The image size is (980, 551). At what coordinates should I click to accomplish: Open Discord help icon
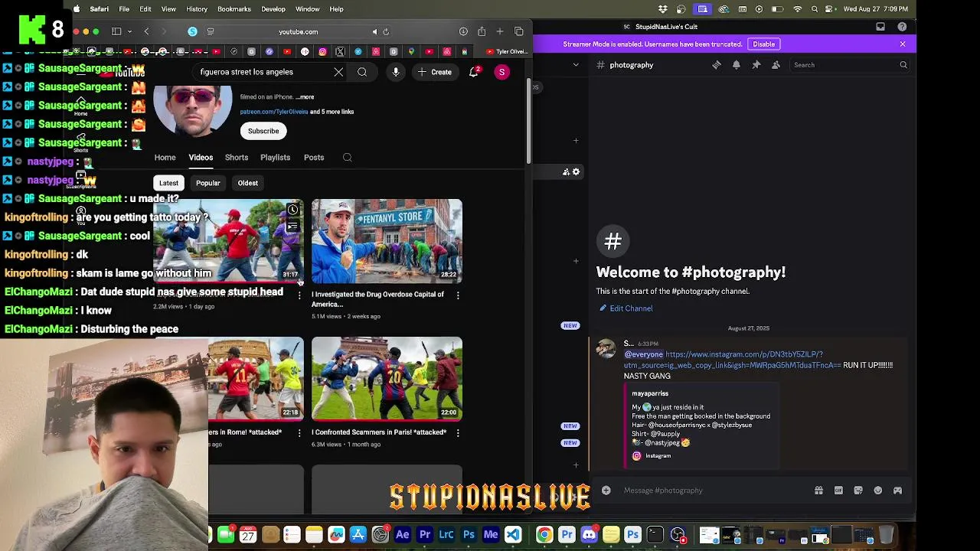tap(902, 27)
